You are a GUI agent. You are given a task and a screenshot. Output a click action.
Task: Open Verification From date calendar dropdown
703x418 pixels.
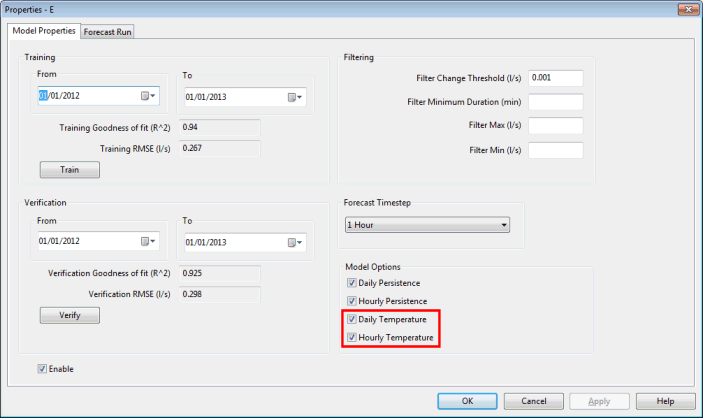(x=148, y=241)
